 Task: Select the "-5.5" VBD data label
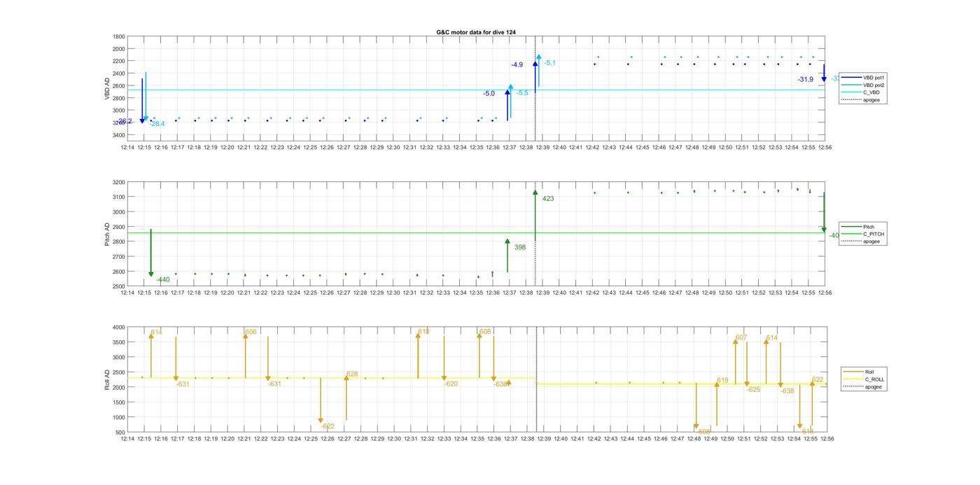[x=522, y=92]
